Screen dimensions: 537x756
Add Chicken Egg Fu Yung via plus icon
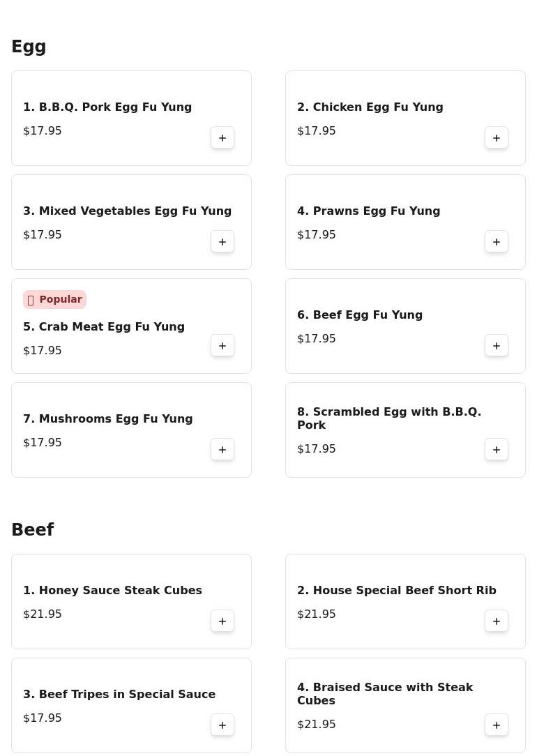tap(496, 138)
